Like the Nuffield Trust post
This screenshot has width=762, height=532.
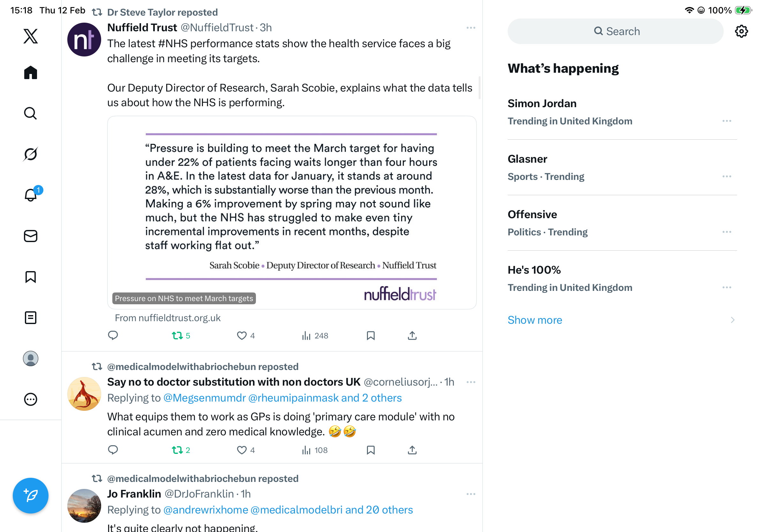pos(242,336)
